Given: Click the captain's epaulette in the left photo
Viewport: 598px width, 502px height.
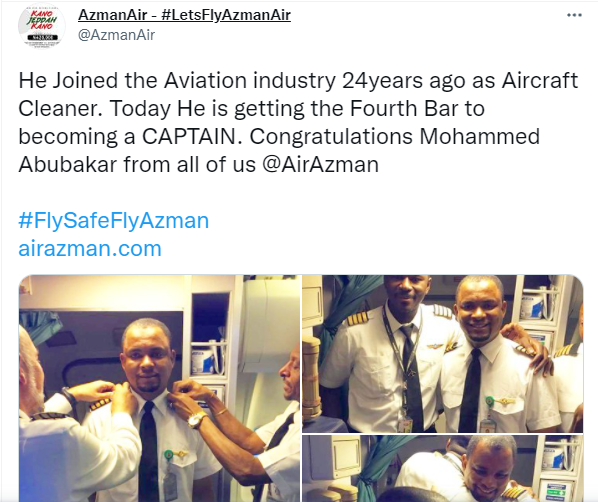Looking at the screenshot, I should (100, 404).
